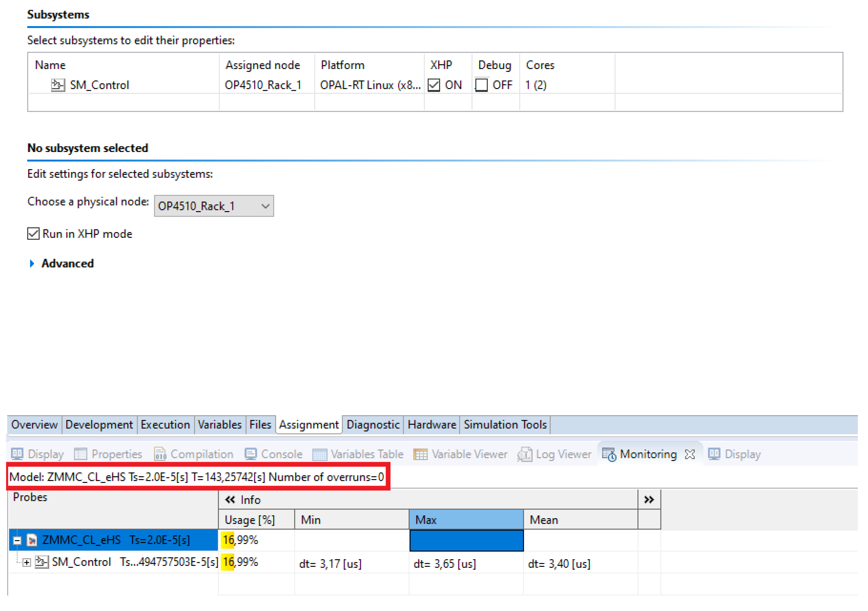Close the Monitoring view tab
The height and width of the screenshot is (611, 868).
pos(690,454)
